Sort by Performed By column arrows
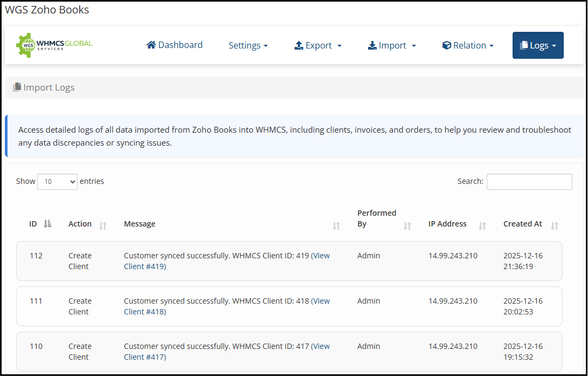588x377 pixels. point(407,226)
